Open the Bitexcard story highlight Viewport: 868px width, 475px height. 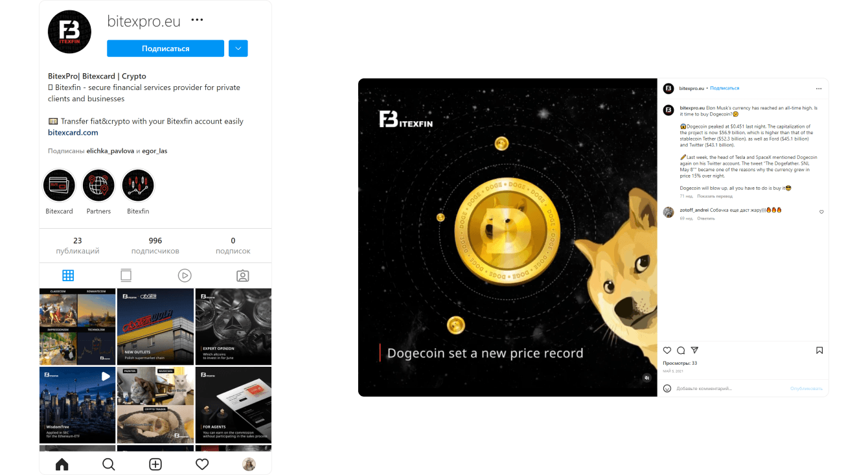point(59,186)
